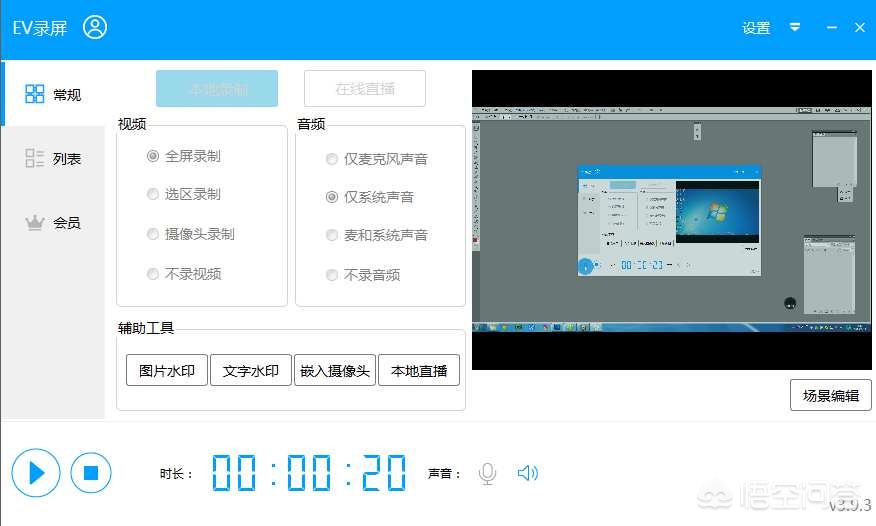Viewport: 876px width, 526px height.
Task: Minimize the EV录屏 window
Action: (x=832, y=27)
